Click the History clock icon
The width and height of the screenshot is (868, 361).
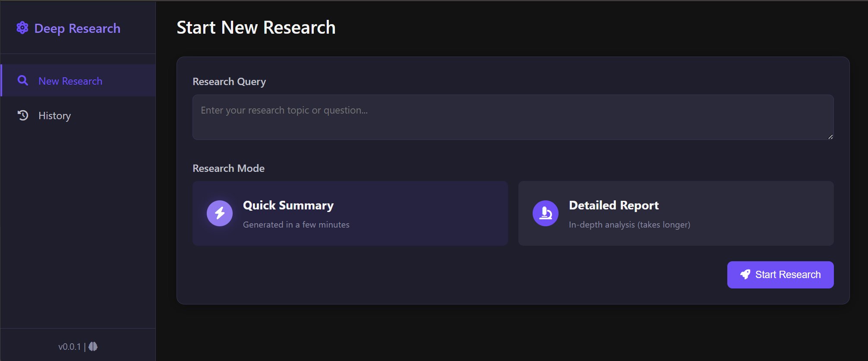[23, 115]
